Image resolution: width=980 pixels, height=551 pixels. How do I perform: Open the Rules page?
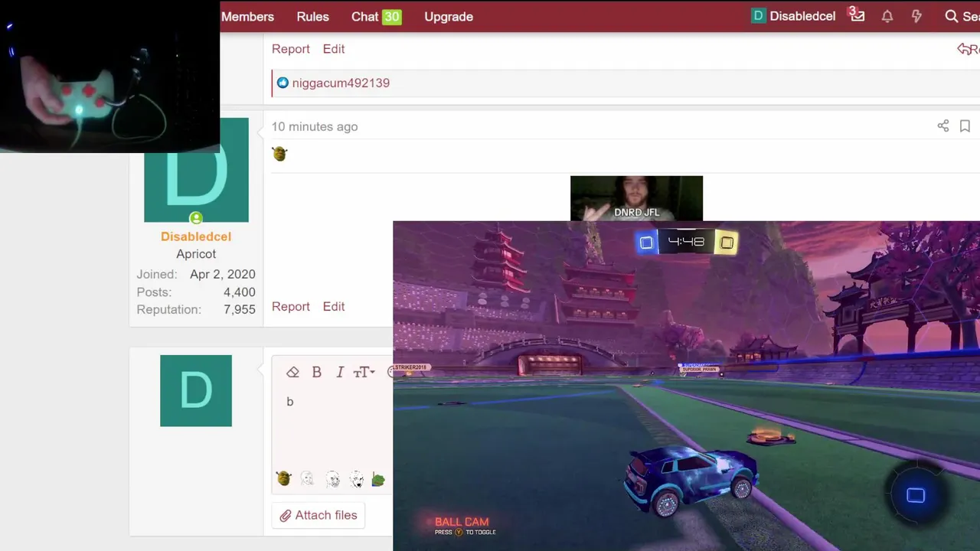pos(312,16)
